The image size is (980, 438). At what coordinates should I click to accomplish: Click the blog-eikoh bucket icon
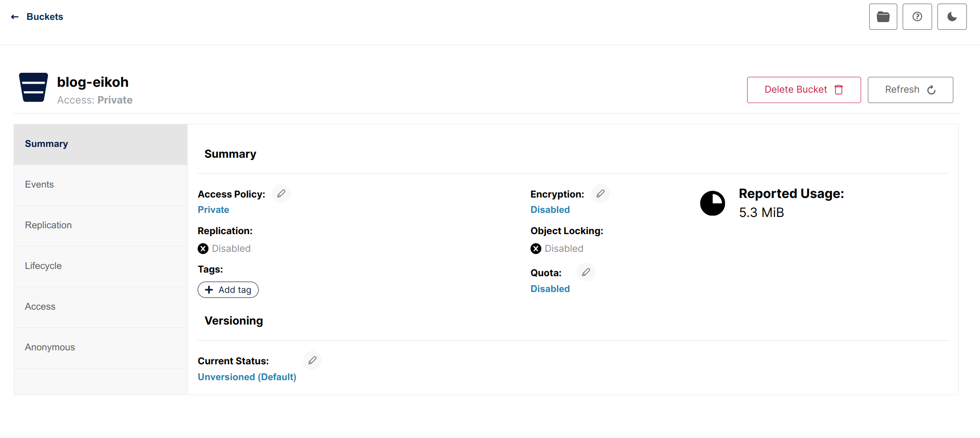click(x=33, y=87)
